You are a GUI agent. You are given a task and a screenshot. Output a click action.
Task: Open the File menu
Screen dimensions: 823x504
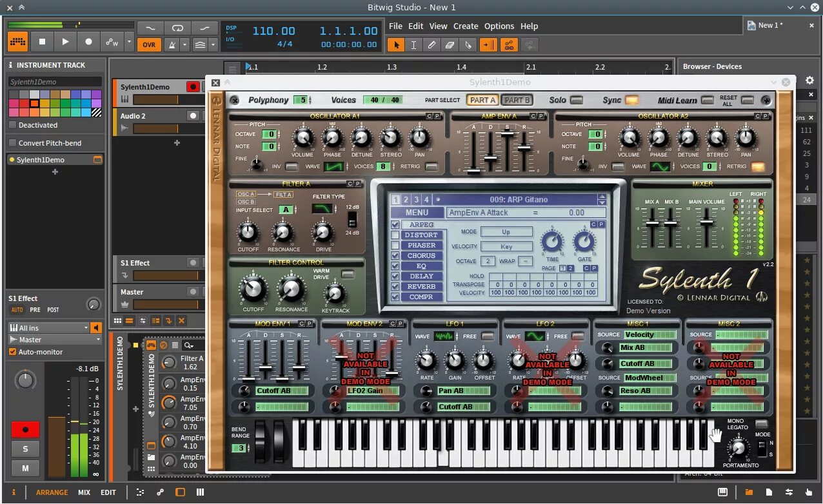(395, 26)
